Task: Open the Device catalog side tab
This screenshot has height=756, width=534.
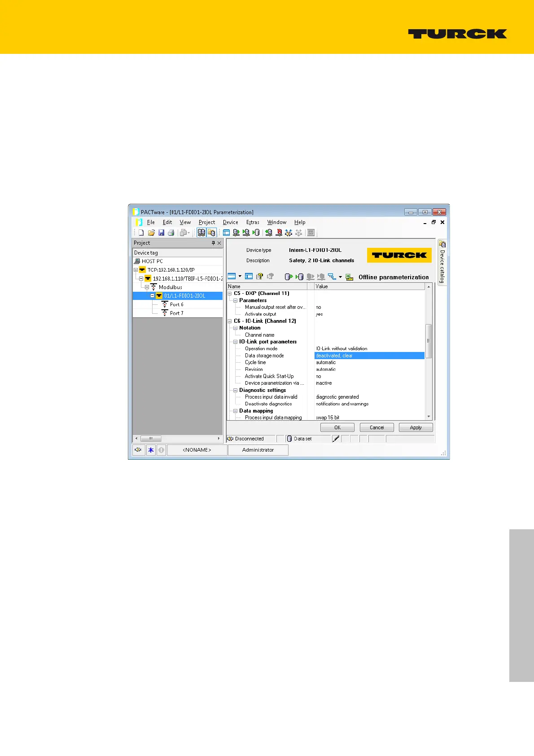Action: tap(442, 262)
